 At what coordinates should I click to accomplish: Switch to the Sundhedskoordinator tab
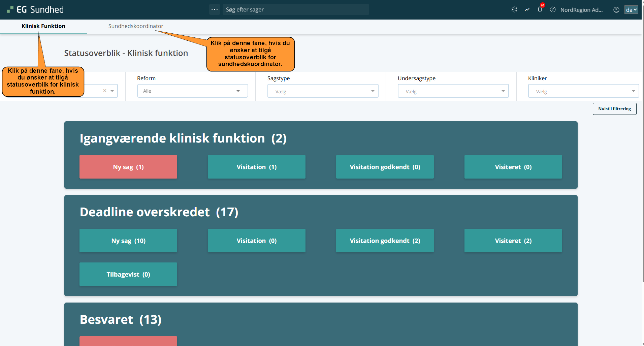click(136, 26)
